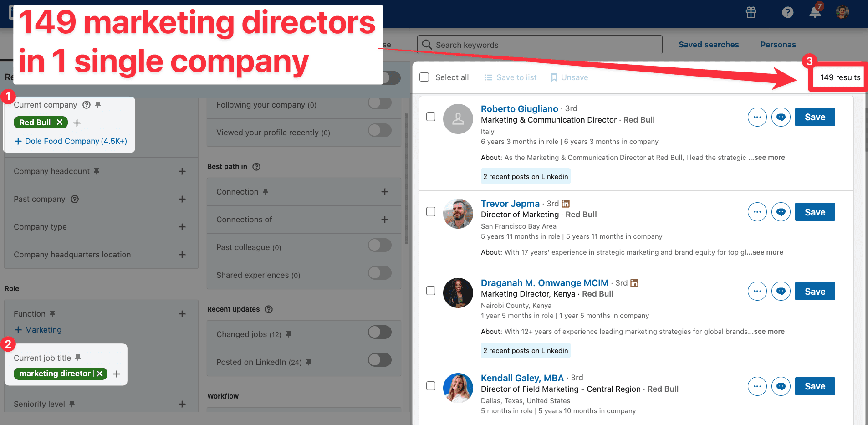Open Roberto Giugliano's profile

pos(519,109)
